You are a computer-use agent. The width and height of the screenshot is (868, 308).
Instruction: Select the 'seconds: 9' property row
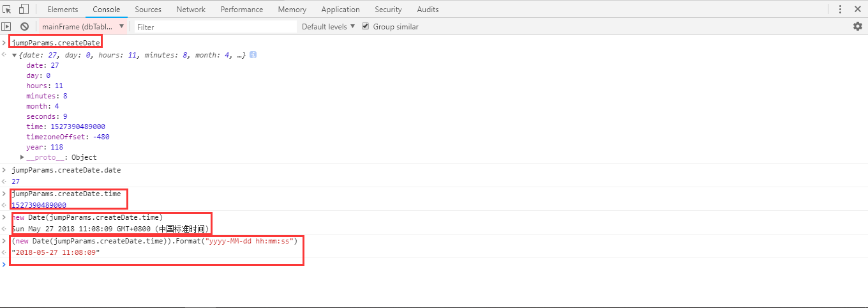[x=47, y=116]
